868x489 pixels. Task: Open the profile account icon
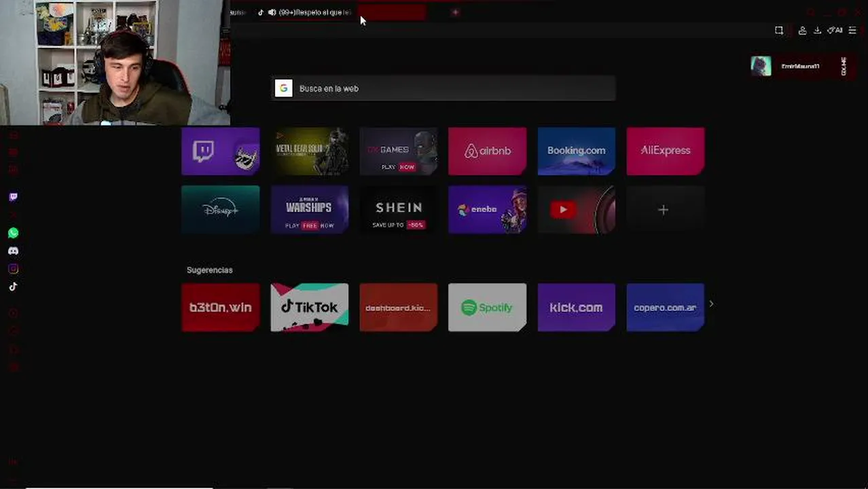coord(802,30)
